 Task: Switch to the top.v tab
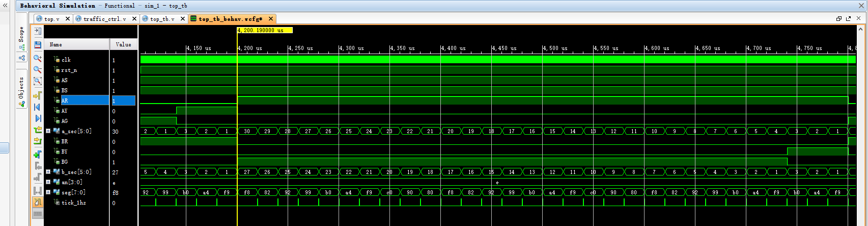click(52, 19)
